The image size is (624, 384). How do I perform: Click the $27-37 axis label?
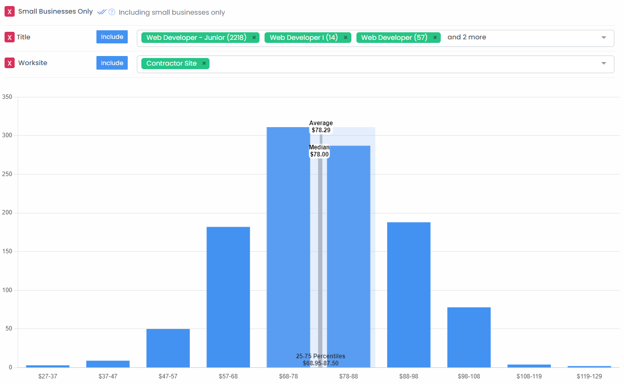coord(48,376)
